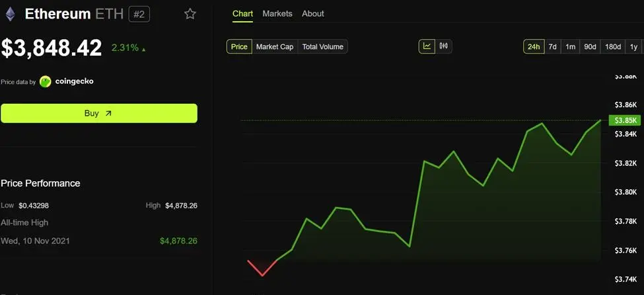
Task: Switch to candlestick chart view icon
Action: click(x=444, y=46)
